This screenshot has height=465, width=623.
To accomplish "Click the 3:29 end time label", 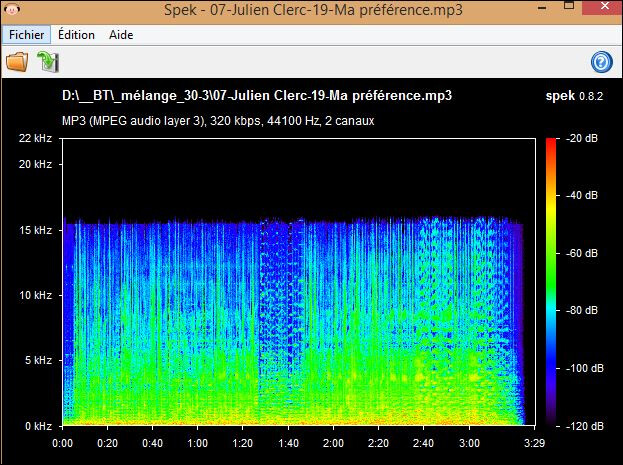I will (534, 443).
